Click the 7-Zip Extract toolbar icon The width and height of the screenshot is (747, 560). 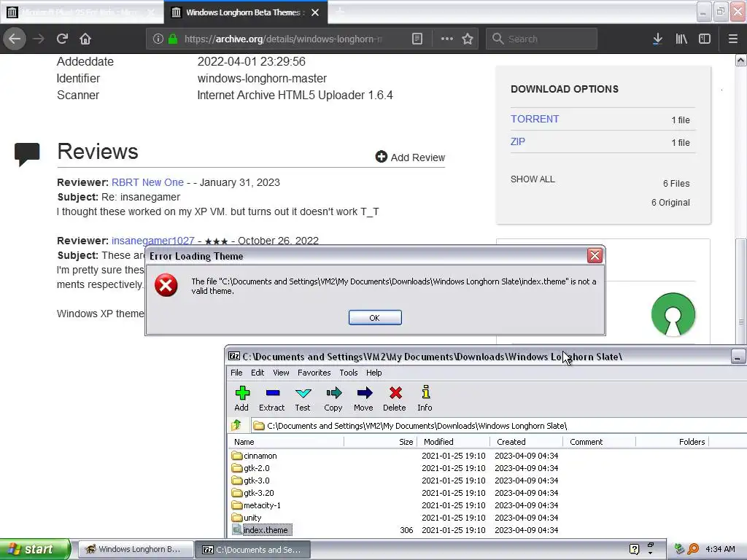click(272, 399)
